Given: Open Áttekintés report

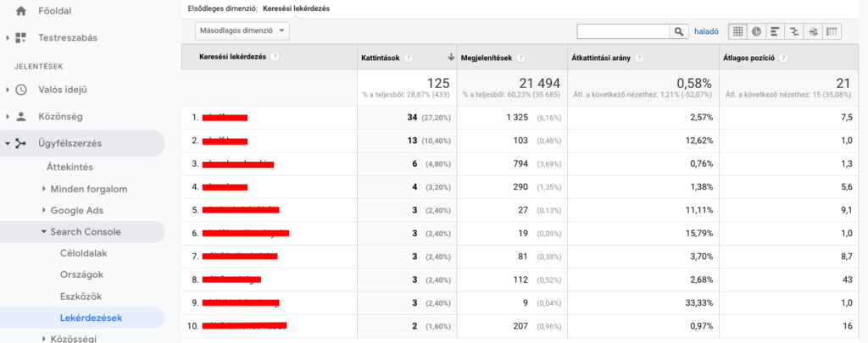Looking at the screenshot, I should [70, 167].
